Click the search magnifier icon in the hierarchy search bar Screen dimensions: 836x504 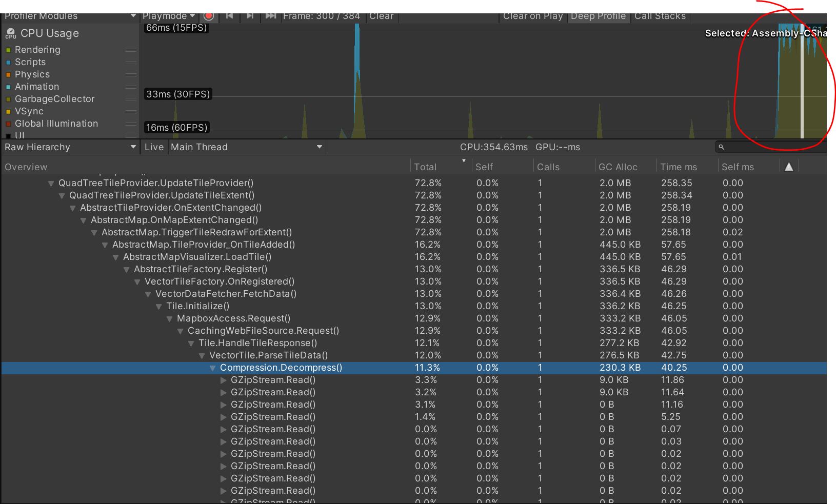(721, 147)
